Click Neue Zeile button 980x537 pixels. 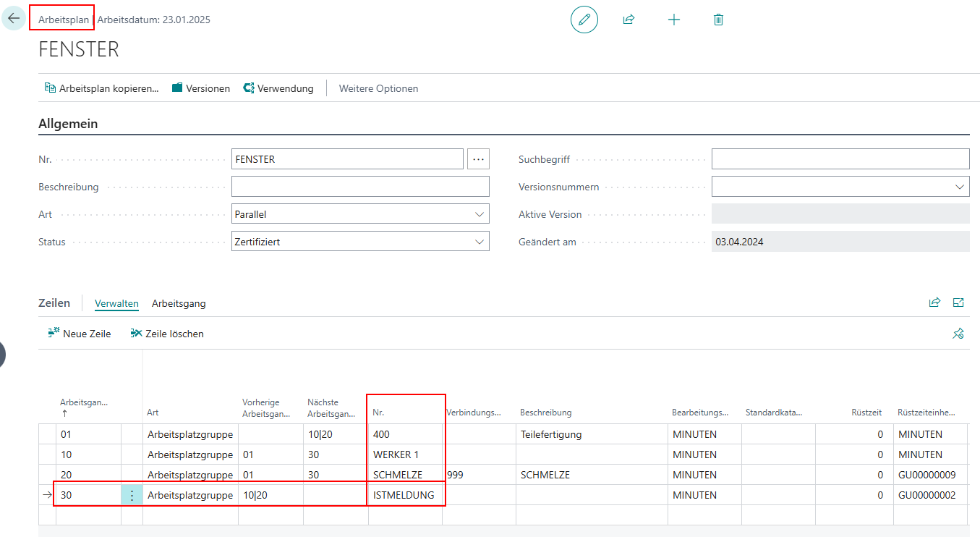click(x=80, y=334)
